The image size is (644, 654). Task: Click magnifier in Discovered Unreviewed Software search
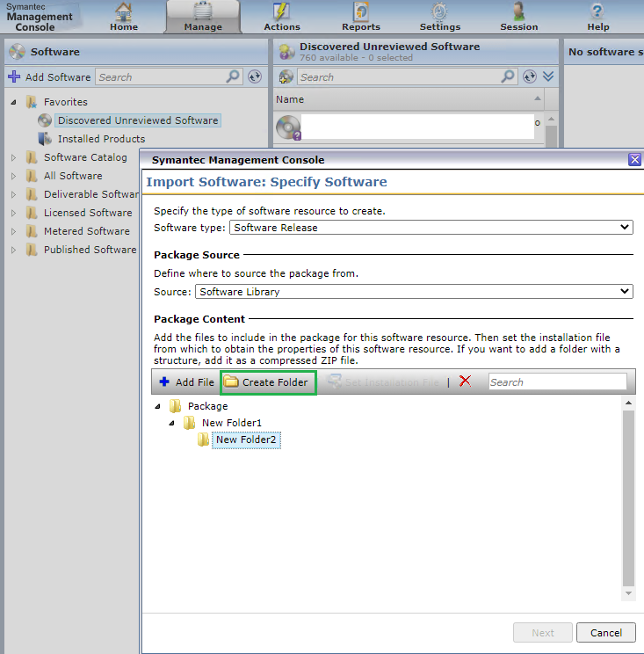tap(508, 76)
